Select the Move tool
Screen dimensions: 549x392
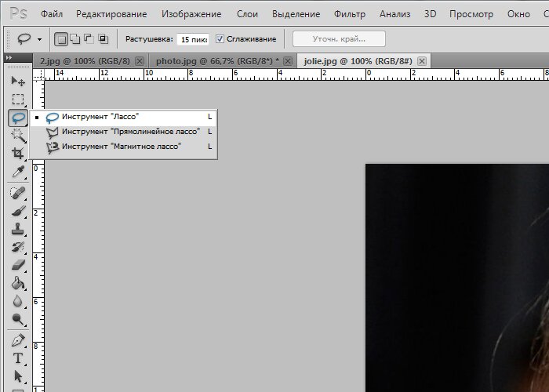pyautogui.click(x=18, y=82)
